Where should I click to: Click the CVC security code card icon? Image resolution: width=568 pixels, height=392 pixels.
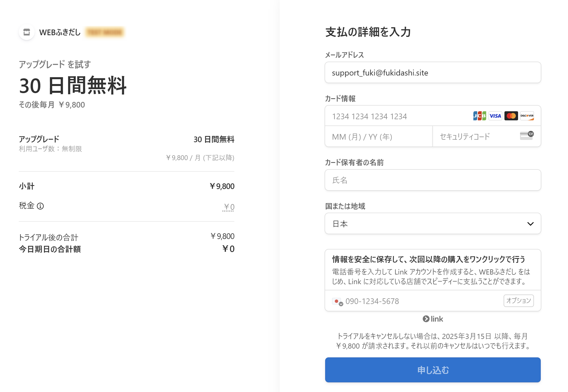527,136
